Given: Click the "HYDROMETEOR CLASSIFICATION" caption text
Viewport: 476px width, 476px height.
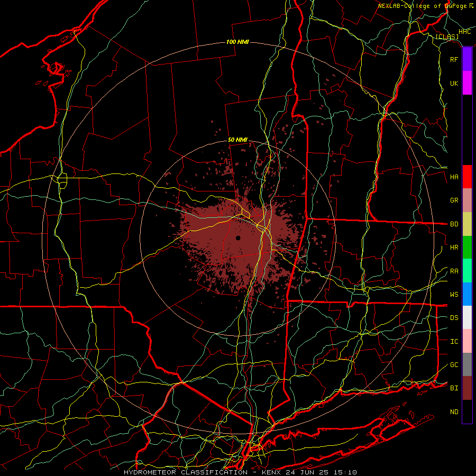Looking at the screenshot, I should coord(186,472).
